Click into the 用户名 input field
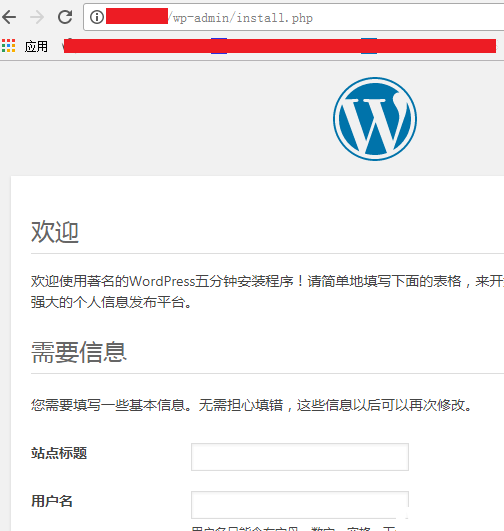 (x=300, y=505)
